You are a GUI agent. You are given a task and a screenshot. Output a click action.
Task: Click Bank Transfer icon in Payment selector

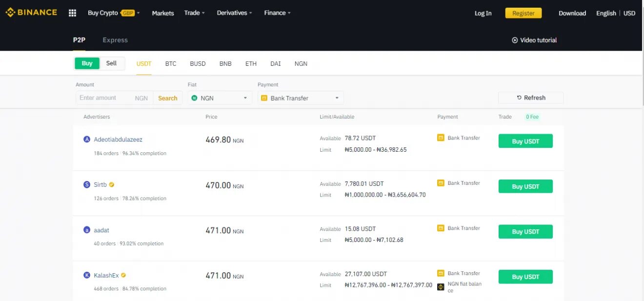(264, 98)
